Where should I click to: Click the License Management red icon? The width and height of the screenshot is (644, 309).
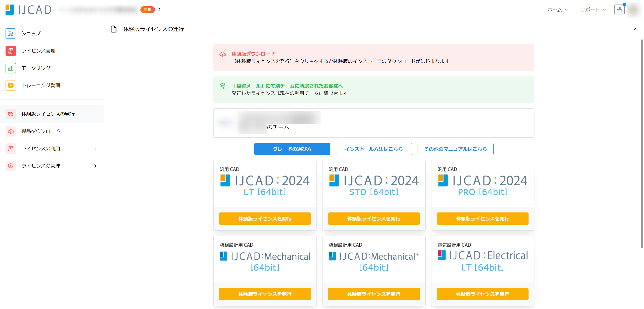tap(11, 51)
